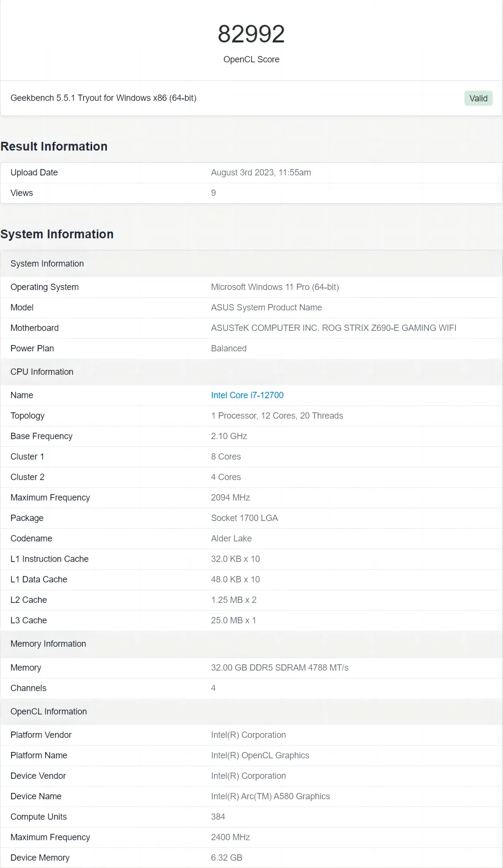The height and width of the screenshot is (868, 503).
Task: Select Device Vendor value Intel(R) Corporation
Action: coord(248,776)
